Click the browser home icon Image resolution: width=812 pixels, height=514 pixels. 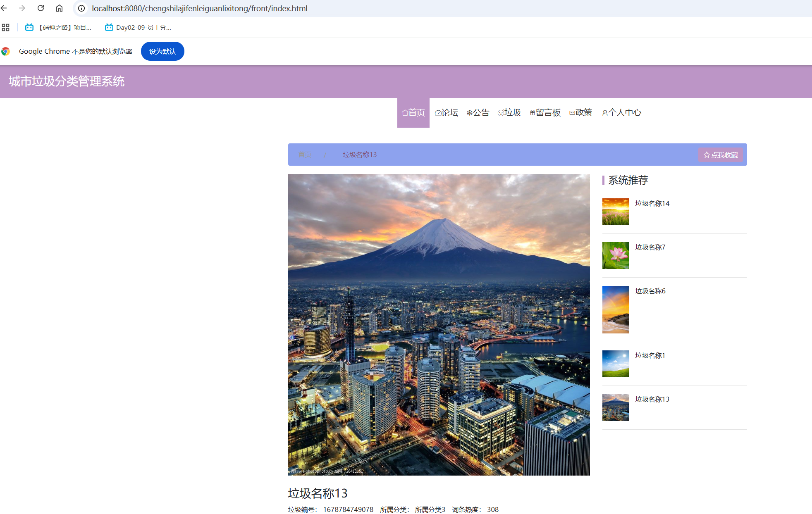point(59,8)
